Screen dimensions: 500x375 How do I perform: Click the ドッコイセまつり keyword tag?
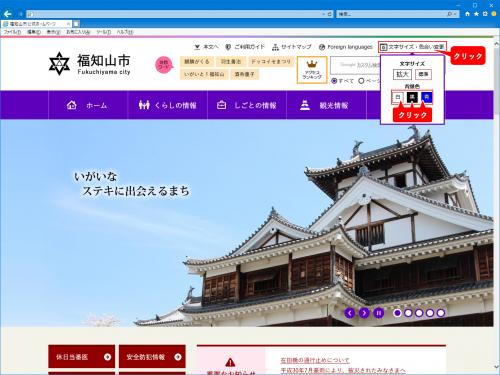coord(271,62)
